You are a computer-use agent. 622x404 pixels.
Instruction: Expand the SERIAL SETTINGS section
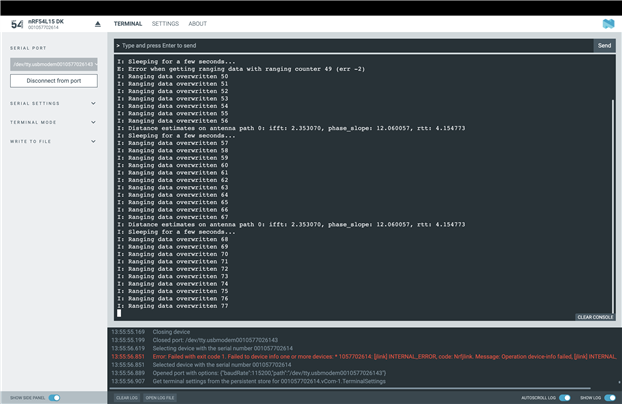pyautogui.click(x=53, y=103)
